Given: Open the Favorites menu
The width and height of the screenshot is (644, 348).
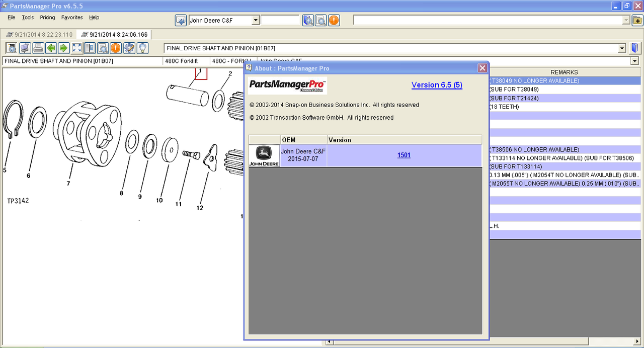Looking at the screenshot, I should [x=72, y=18].
